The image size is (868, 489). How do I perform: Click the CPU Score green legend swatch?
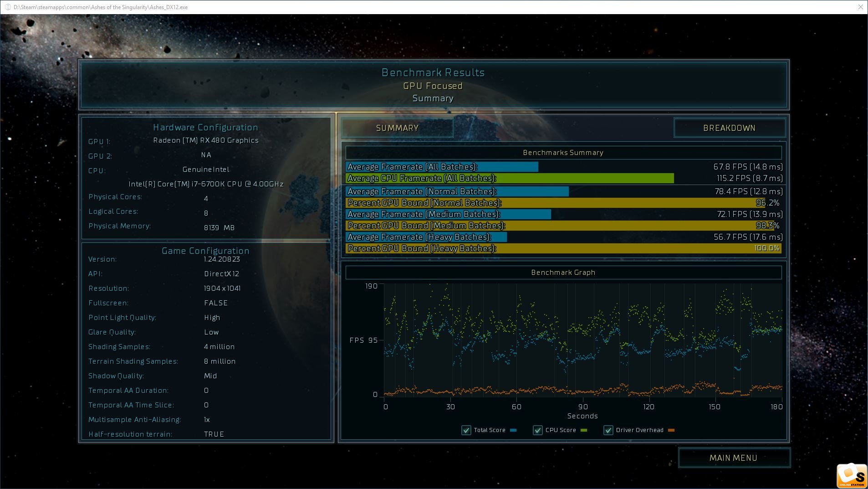[x=584, y=430]
